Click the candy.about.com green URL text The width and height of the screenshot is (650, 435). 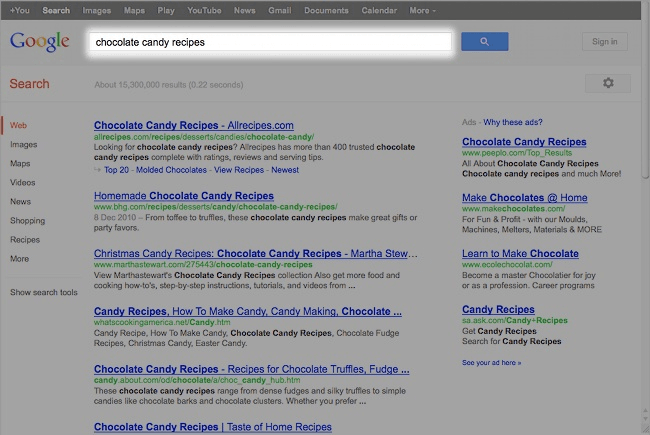[197, 380]
